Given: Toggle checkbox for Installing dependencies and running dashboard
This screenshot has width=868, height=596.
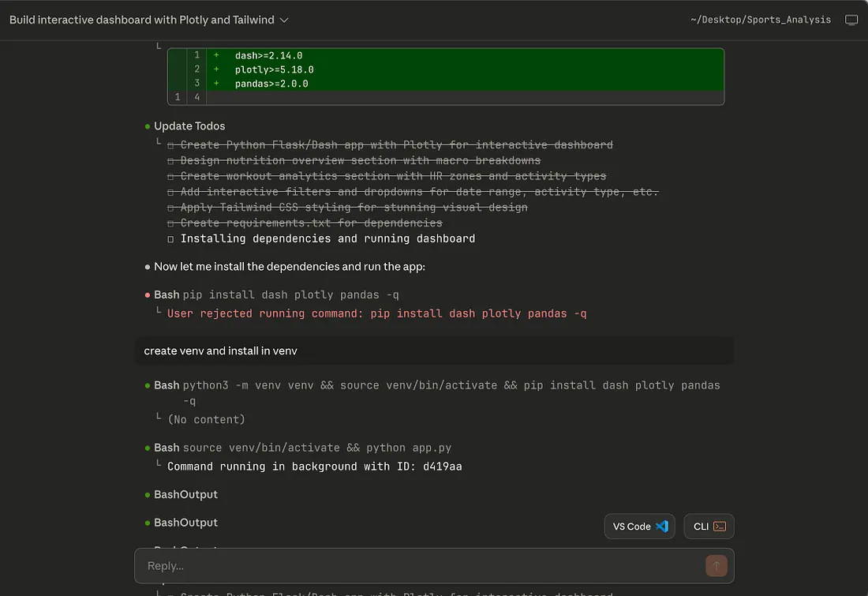Looking at the screenshot, I should tap(170, 239).
